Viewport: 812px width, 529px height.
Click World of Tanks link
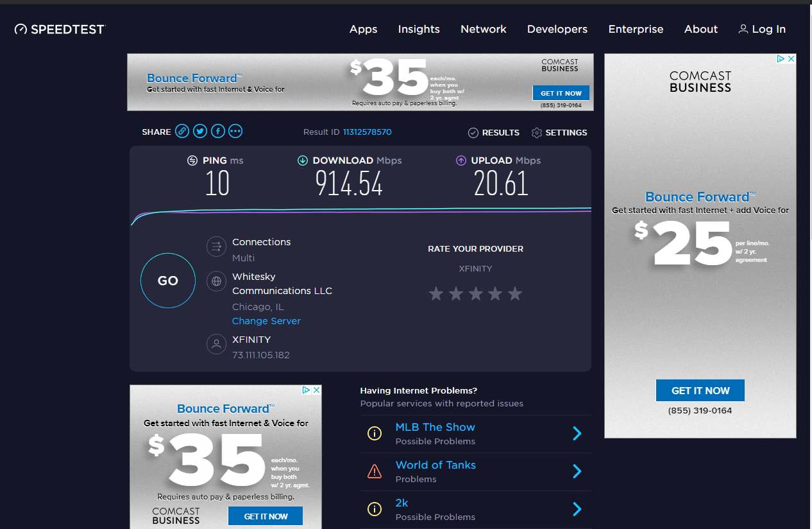(436, 465)
